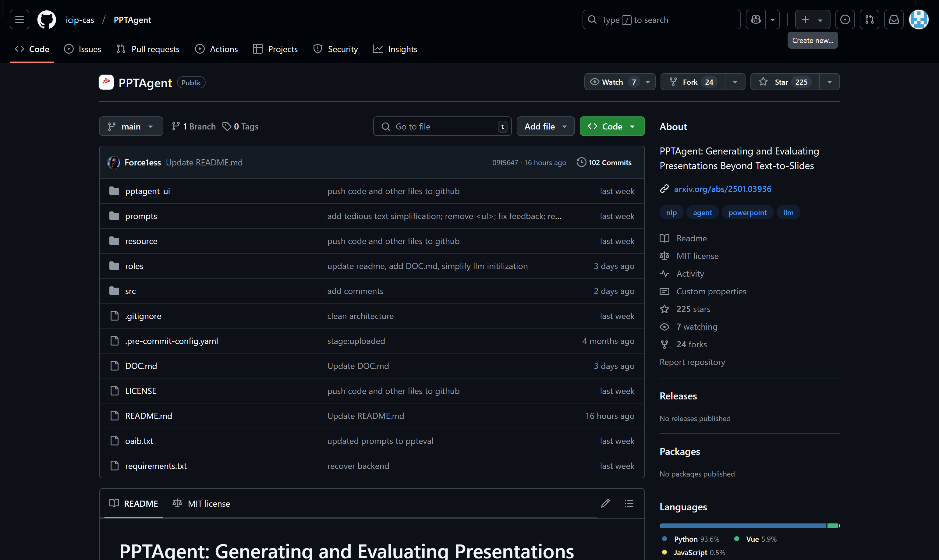The image size is (939, 560).
Task: Focus the Type / to search box
Action: (661, 19)
